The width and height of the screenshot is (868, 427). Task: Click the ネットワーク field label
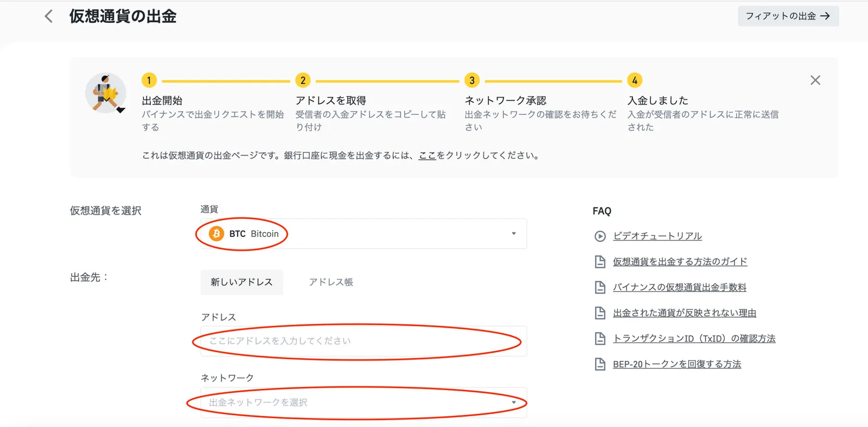pos(227,377)
